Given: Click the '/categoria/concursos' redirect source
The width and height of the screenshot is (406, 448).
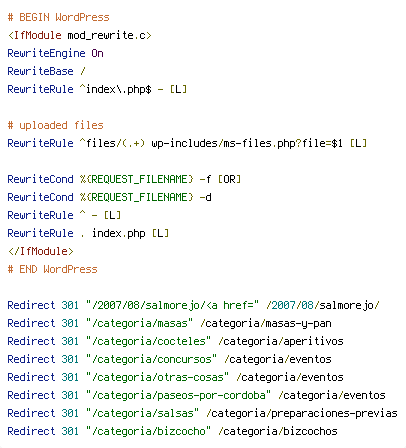Looking at the screenshot, I should (x=152, y=359).
